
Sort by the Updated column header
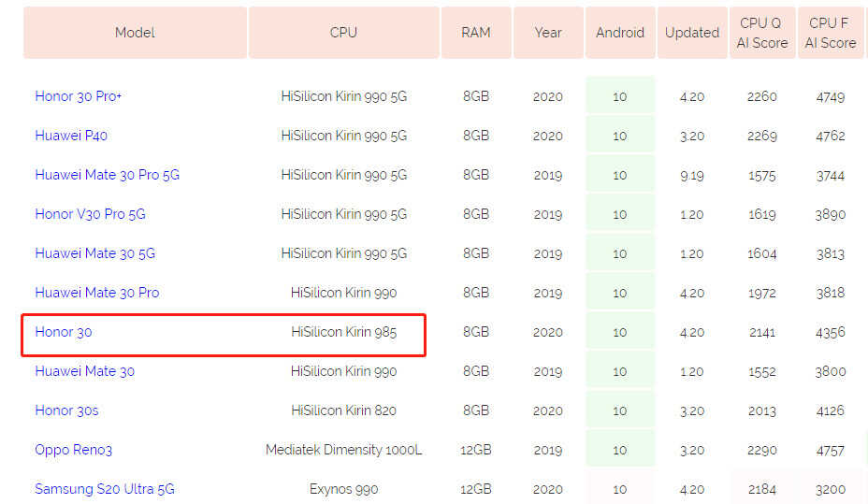692,33
